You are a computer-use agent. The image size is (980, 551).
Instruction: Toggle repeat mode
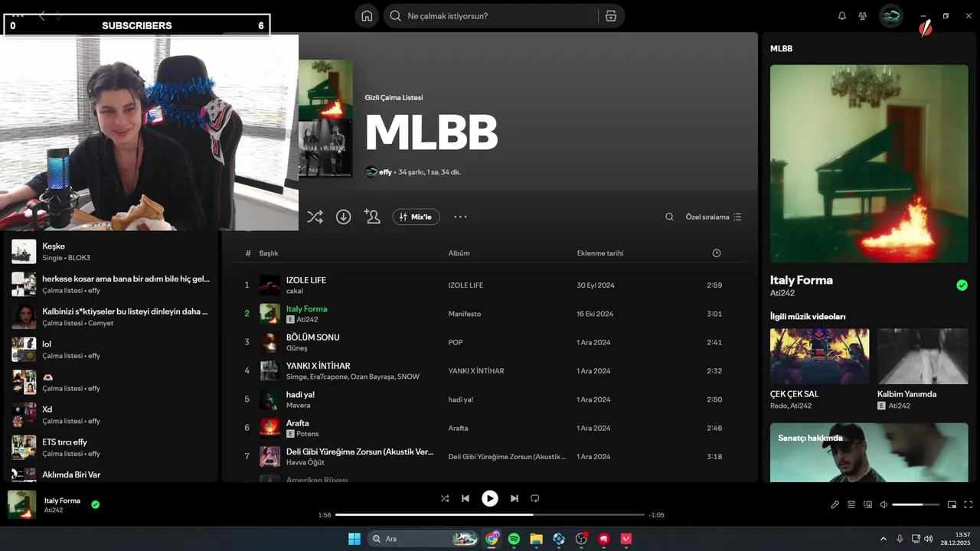pos(535,498)
